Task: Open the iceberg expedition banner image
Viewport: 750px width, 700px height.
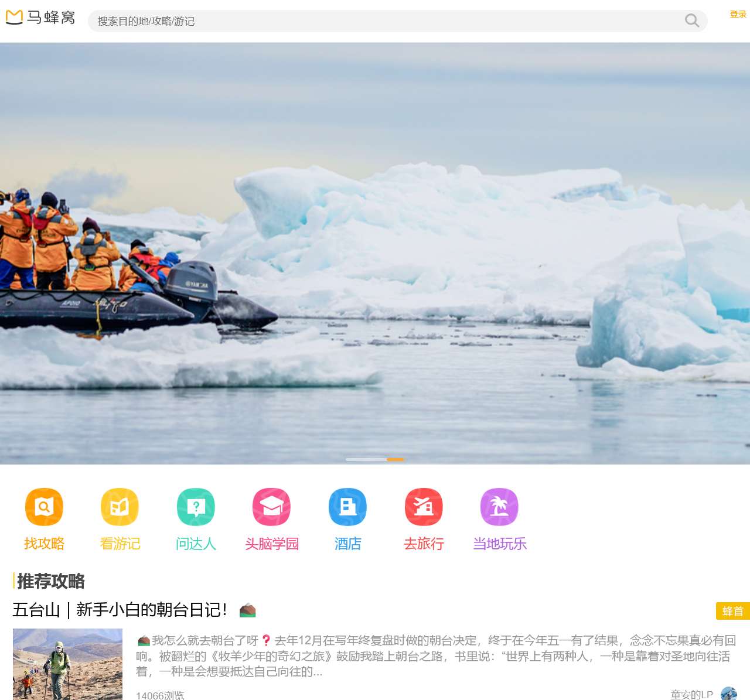Action: (x=375, y=252)
